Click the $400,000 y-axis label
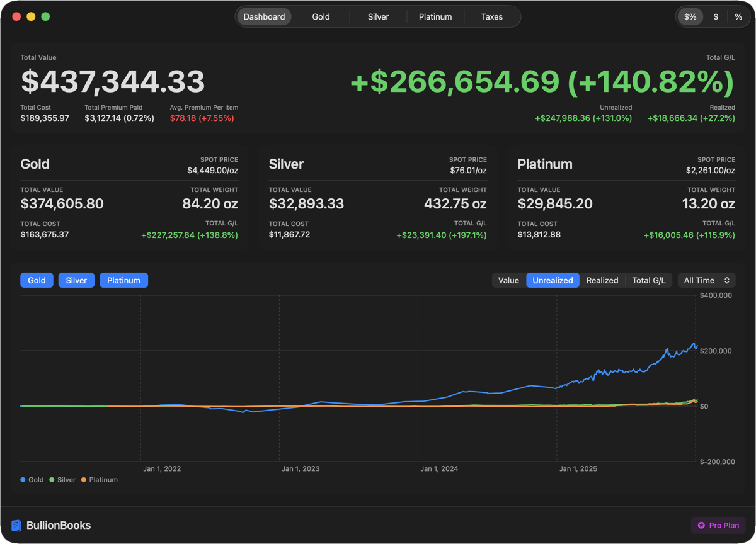The image size is (756, 544). coord(716,295)
